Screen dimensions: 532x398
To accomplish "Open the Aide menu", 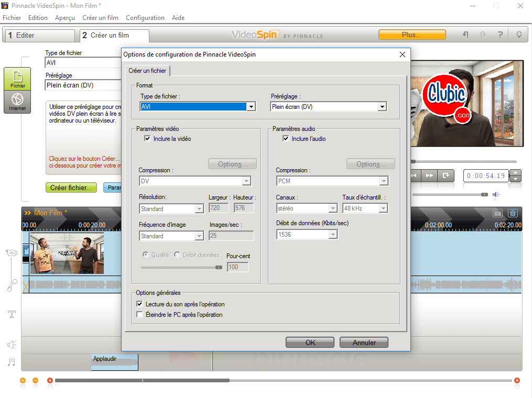I will (x=178, y=18).
